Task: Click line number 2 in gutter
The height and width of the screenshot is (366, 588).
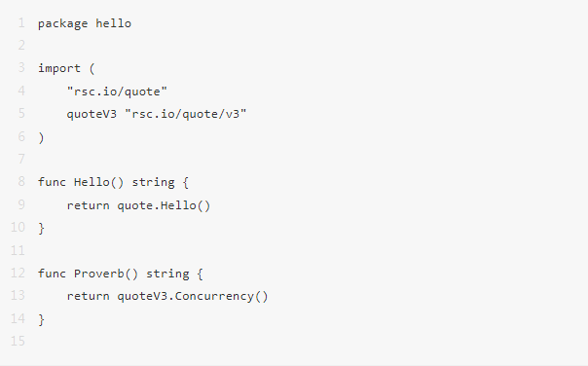Action: click(x=21, y=46)
